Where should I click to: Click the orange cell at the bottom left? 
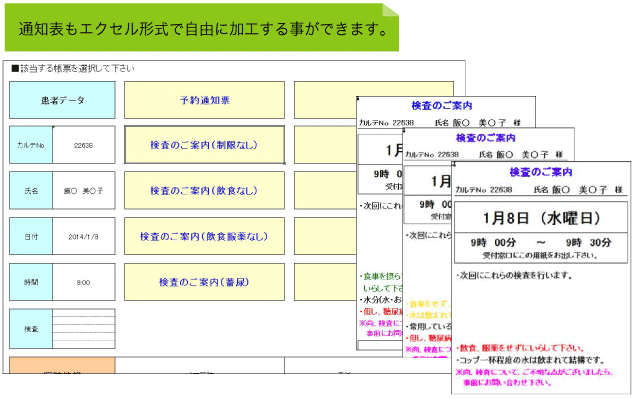62,365
